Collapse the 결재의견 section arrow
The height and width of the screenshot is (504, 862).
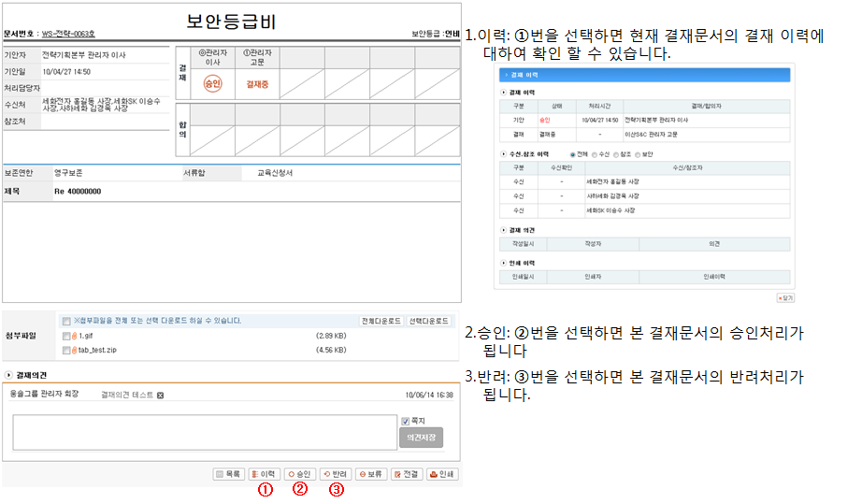8,375
